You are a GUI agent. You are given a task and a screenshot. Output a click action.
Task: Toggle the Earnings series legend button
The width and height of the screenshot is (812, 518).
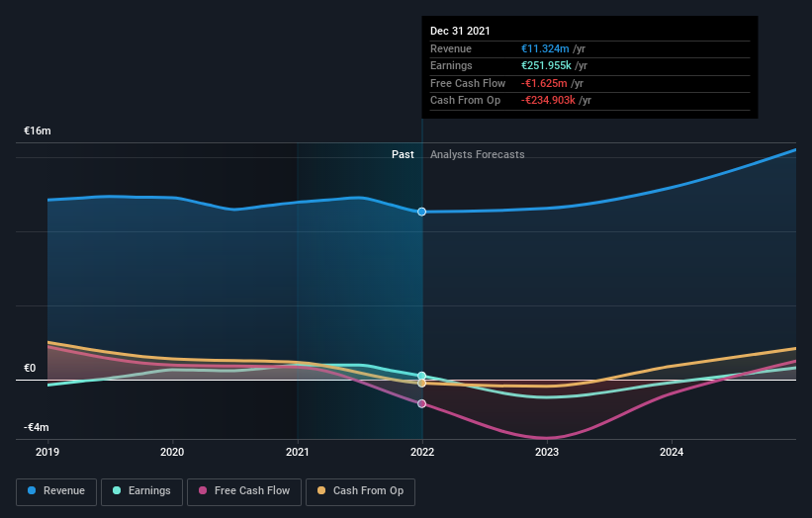(x=141, y=491)
